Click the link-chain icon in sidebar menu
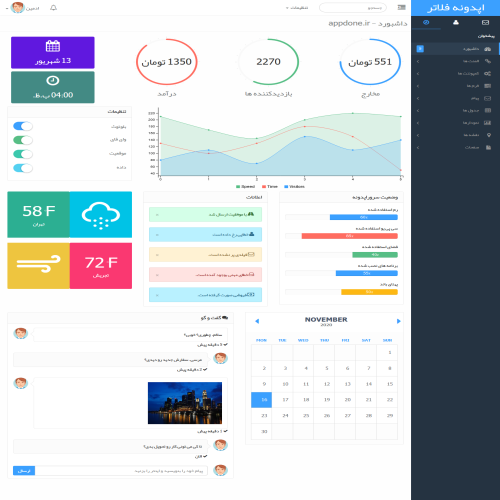This screenshot has height=500, width=500. tap(487, 61)
